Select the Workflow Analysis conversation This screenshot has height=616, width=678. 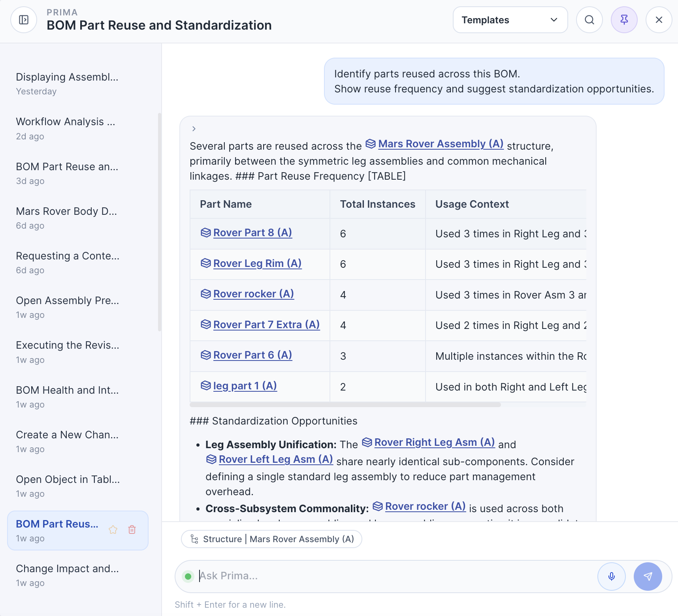(66, 128)
